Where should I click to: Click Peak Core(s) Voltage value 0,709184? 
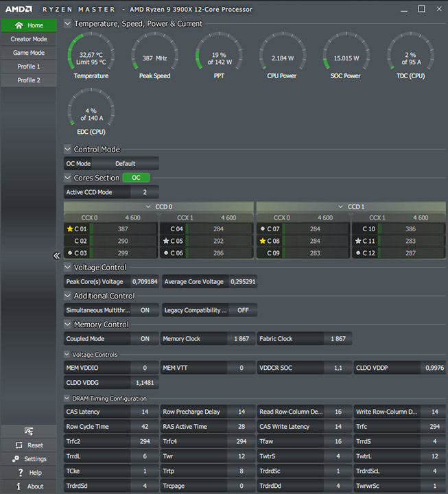coord(145,282)
